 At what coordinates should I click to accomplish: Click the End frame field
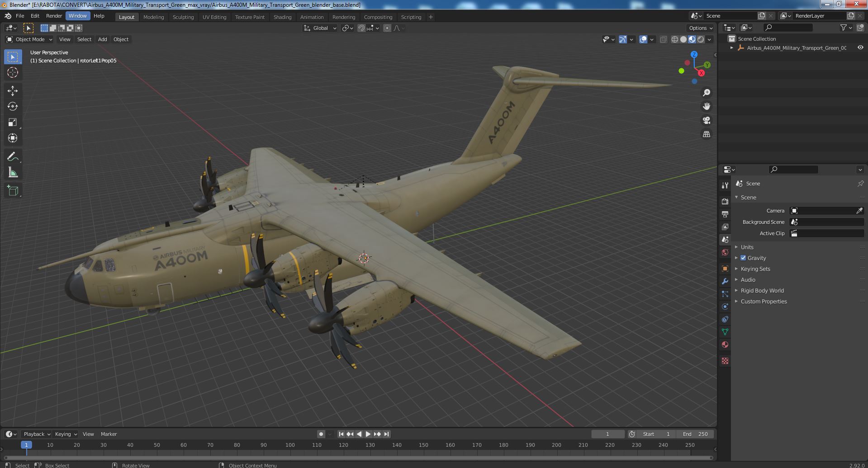[x=695, y=434]
